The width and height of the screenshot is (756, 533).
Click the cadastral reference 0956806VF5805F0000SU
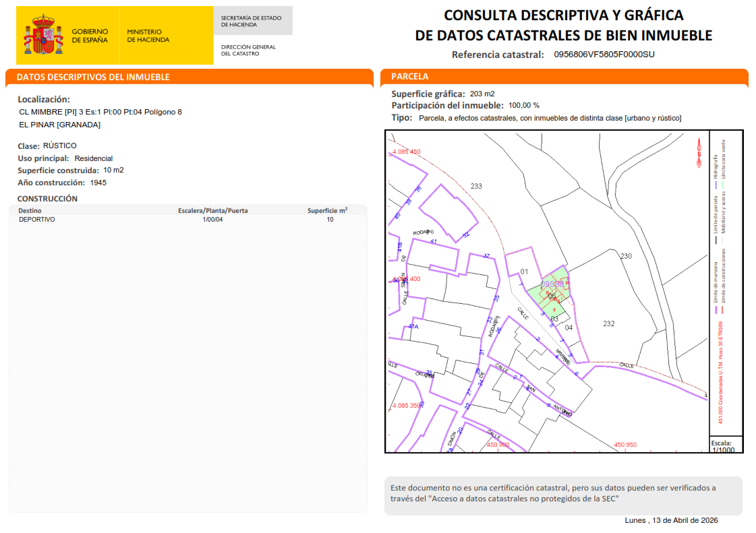coord(604,55)
